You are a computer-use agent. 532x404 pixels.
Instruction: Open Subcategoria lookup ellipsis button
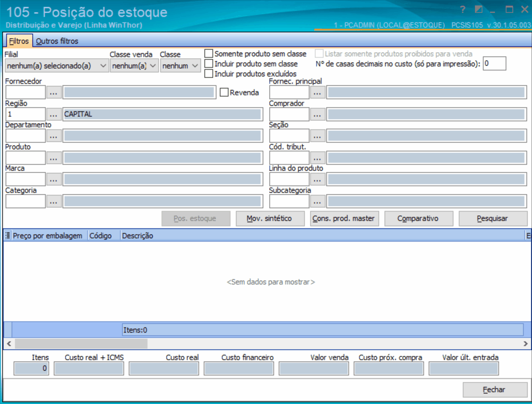pos(317,201)
